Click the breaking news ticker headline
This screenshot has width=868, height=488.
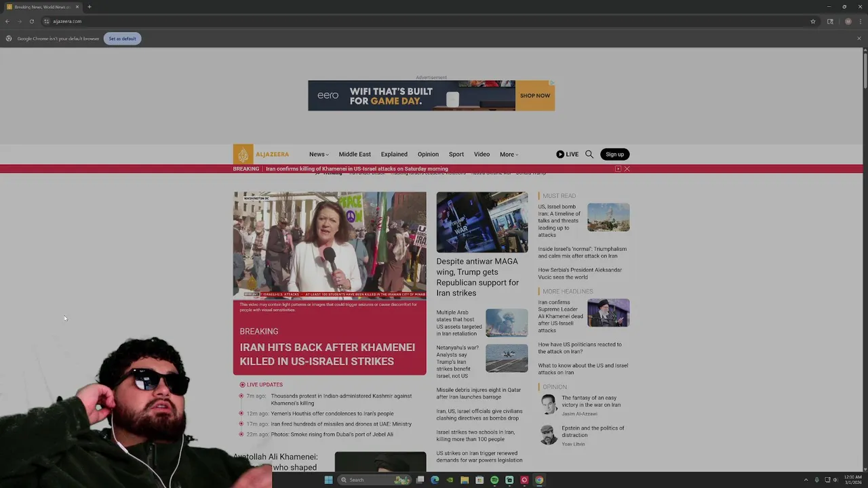tap(357, 169)
